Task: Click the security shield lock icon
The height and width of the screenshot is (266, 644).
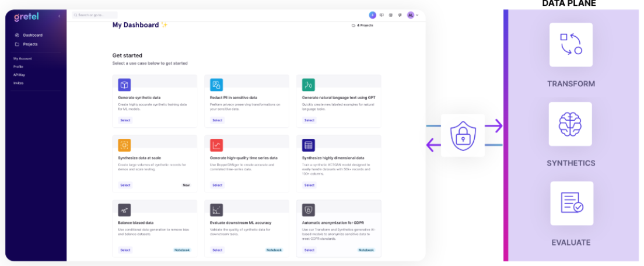Action: pos(463,136)
